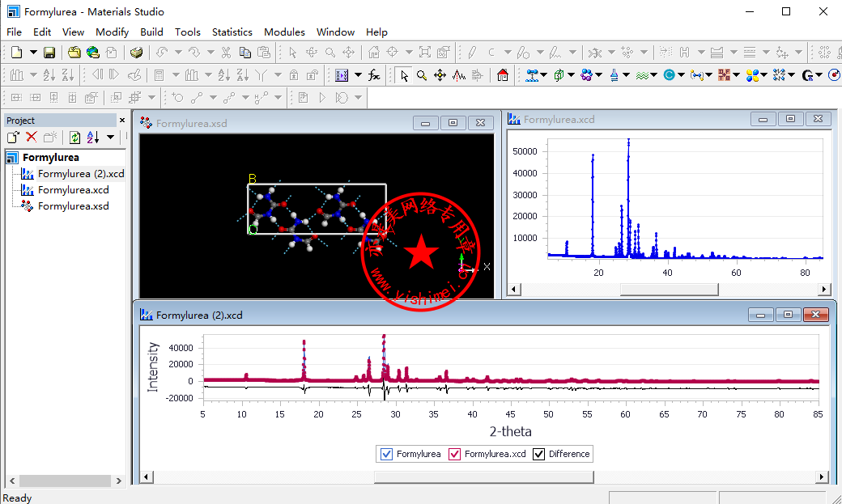Expand the CASTEP module dropdown arrow
Viewport: 842px width, 504px height.
tap(682, 75)
